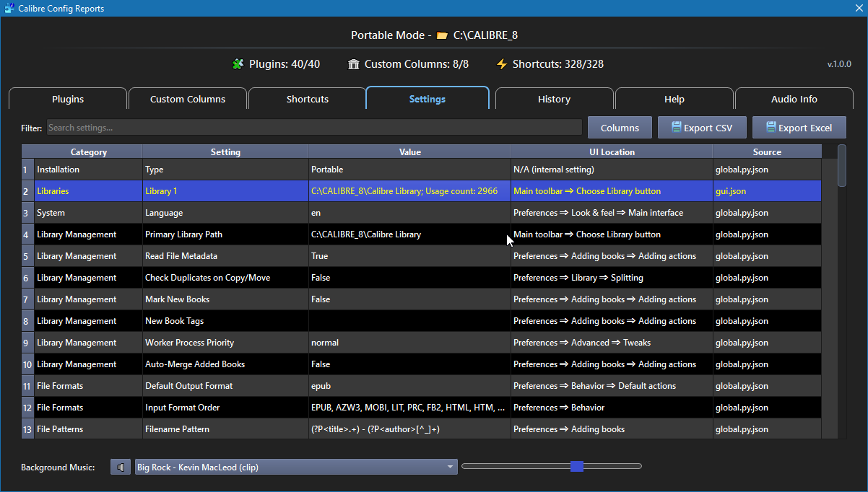Click the Source column header
The image size is (868, 492).
[767, 152]
